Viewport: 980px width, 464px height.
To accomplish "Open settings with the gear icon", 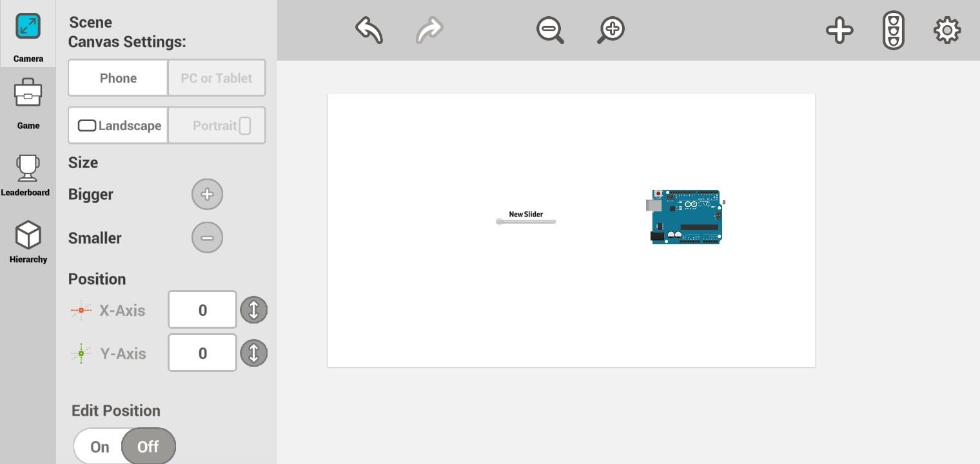I will (x=947, y=30).
